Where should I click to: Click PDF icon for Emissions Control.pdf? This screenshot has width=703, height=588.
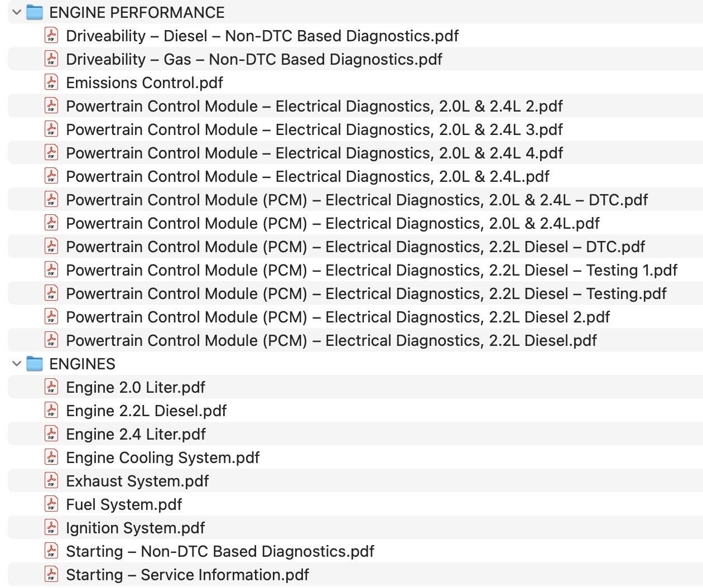coord(51,83)
